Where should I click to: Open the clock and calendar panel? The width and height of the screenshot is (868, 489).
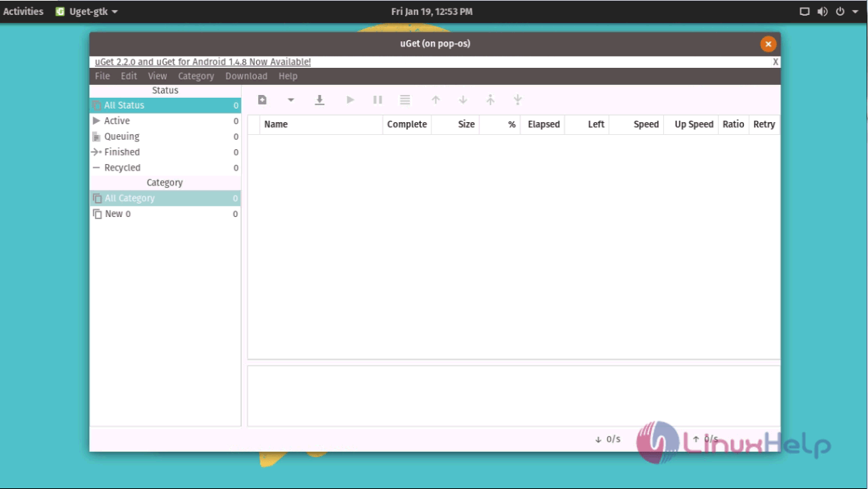coord(432,11)
